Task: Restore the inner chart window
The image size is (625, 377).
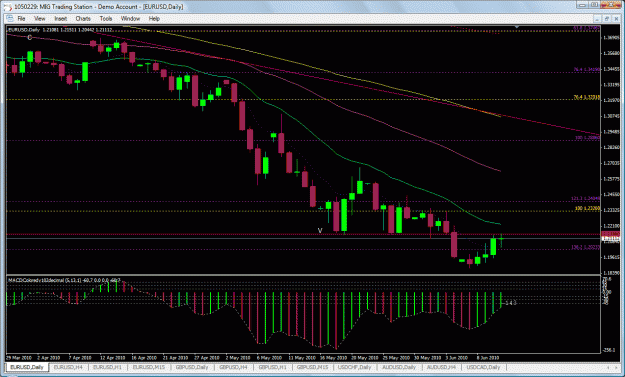Action: 607,19
